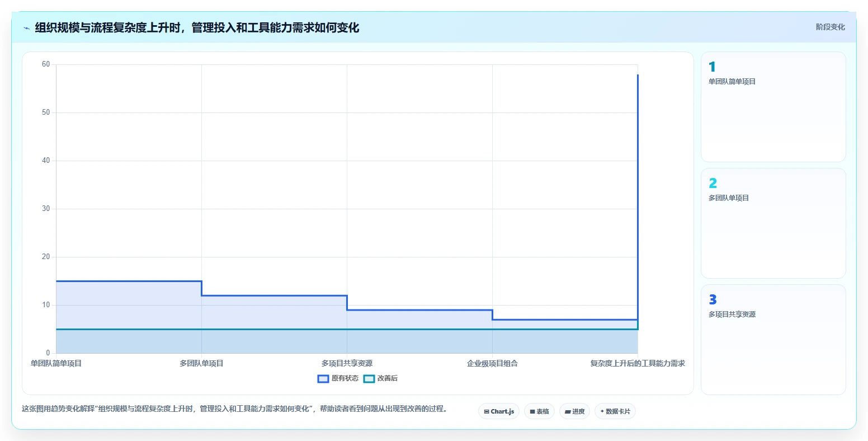Click the 多项目共享资源 x-axis label
868x441 pixels.
click(347, 364)
